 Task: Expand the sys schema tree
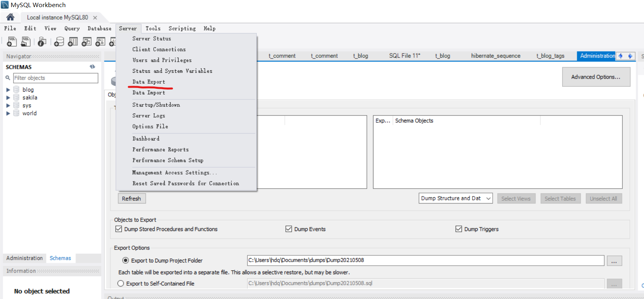8,105
